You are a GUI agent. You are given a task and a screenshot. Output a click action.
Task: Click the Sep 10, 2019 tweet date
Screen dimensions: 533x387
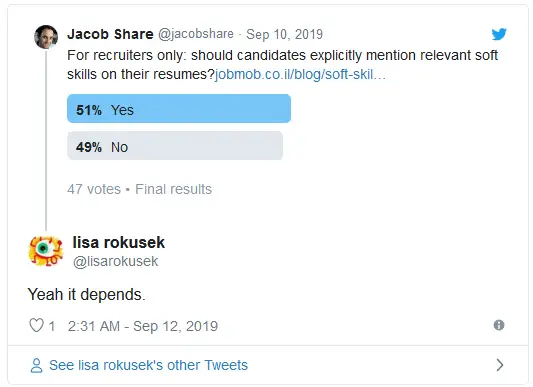pyautogui.click(x=284, y=34)
